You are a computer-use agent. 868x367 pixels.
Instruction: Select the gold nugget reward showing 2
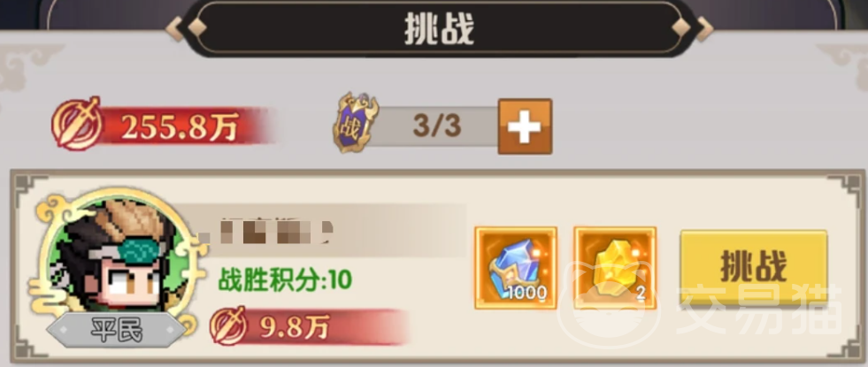coord(615,268)
